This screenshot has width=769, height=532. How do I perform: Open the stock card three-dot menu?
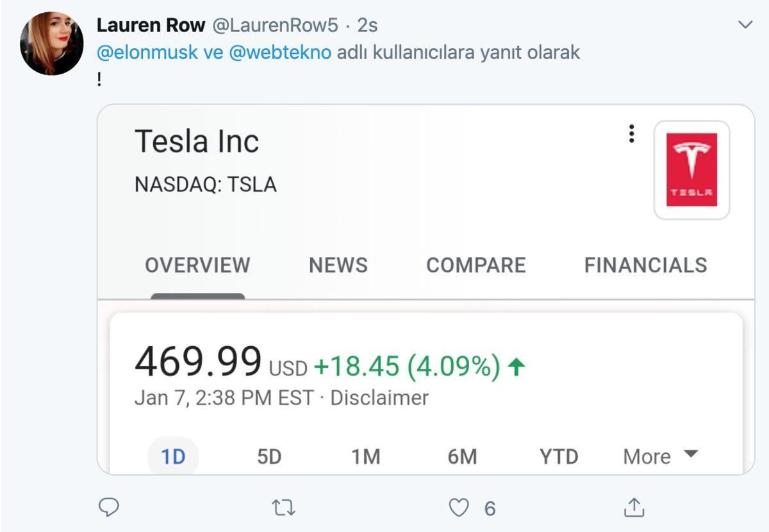632,134
